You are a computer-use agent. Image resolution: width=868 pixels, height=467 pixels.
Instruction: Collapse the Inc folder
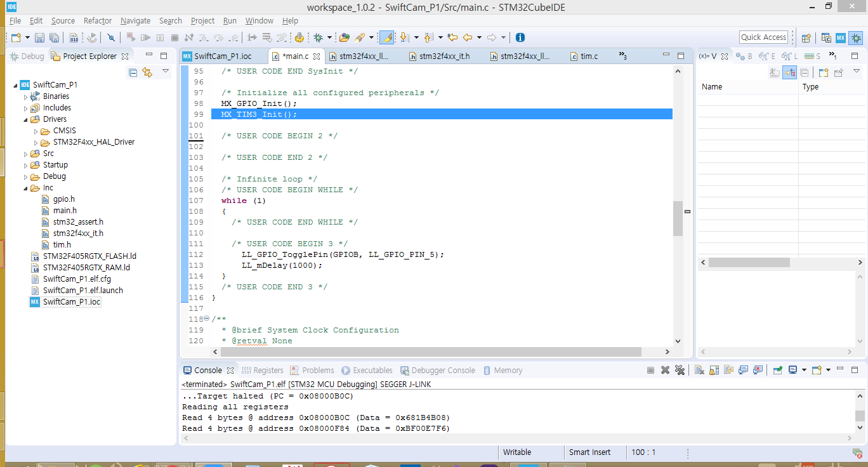point(26,188)
